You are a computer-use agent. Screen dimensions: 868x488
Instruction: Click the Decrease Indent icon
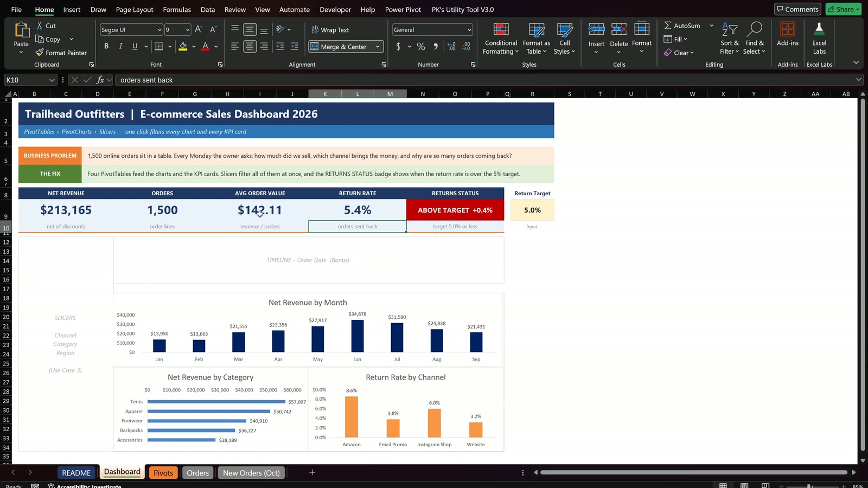point(280,47)
